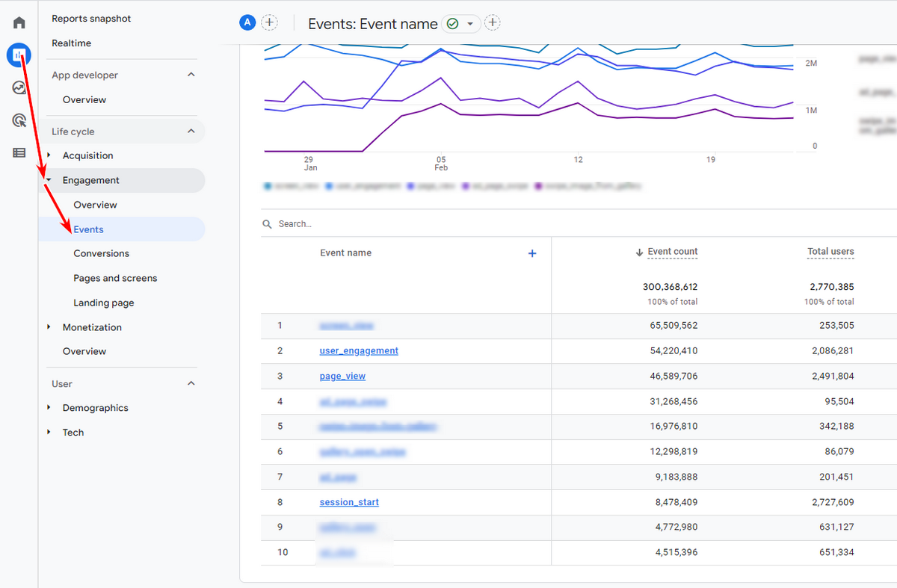Click total event count 300,368,612
Viewport: 897px width, 588px height.
point(670,287)
